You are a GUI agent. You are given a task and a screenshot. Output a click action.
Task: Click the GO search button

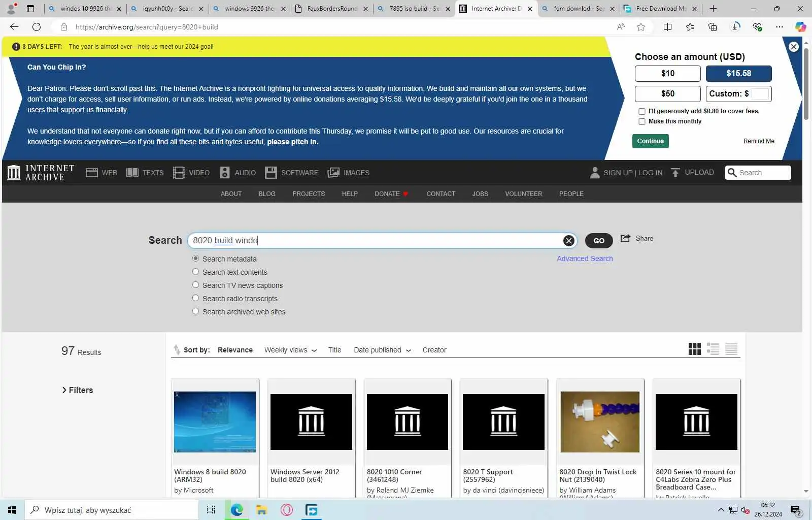point(599,241)
